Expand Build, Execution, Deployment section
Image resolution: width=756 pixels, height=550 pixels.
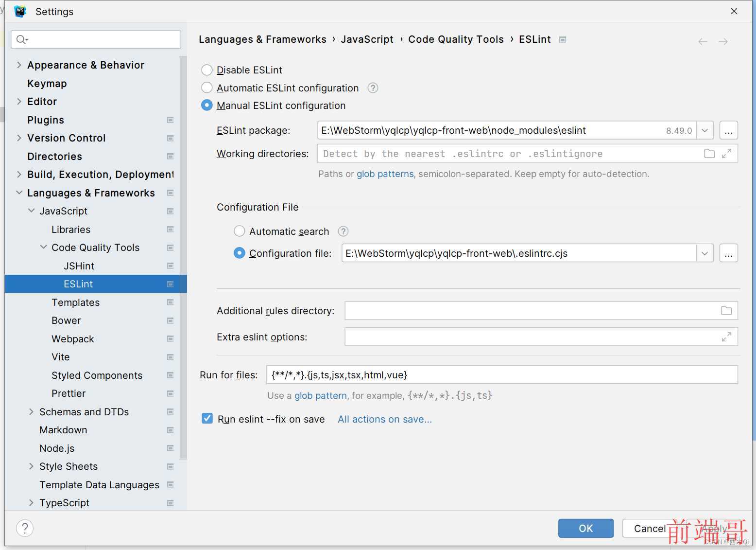tap(19, 175)
